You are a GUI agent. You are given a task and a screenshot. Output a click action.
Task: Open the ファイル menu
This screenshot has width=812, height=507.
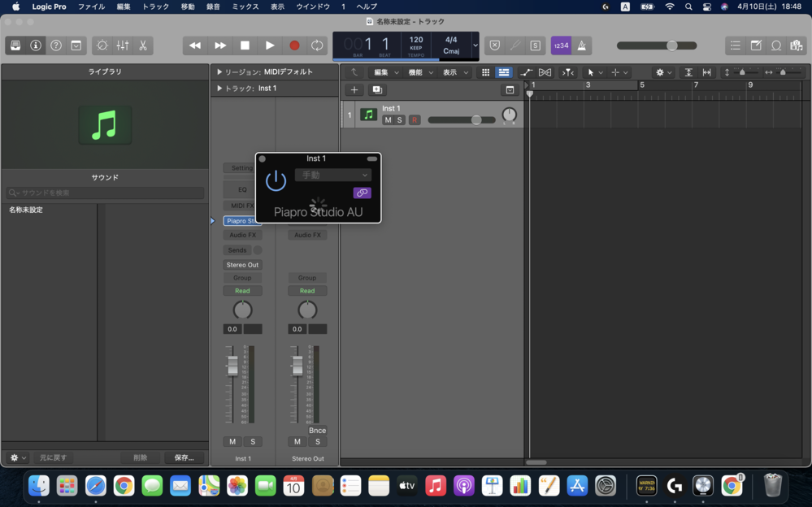pyautogui.click(x=91, y=6)
